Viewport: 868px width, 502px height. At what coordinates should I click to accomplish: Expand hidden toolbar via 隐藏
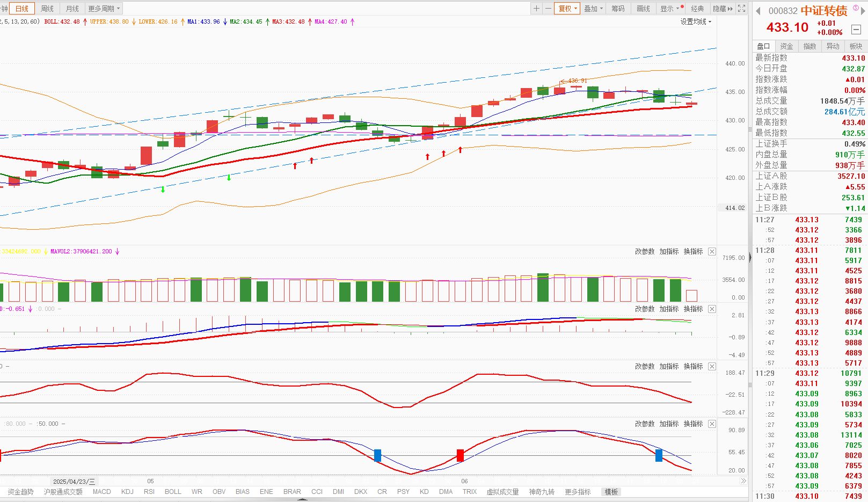(723, 9)
